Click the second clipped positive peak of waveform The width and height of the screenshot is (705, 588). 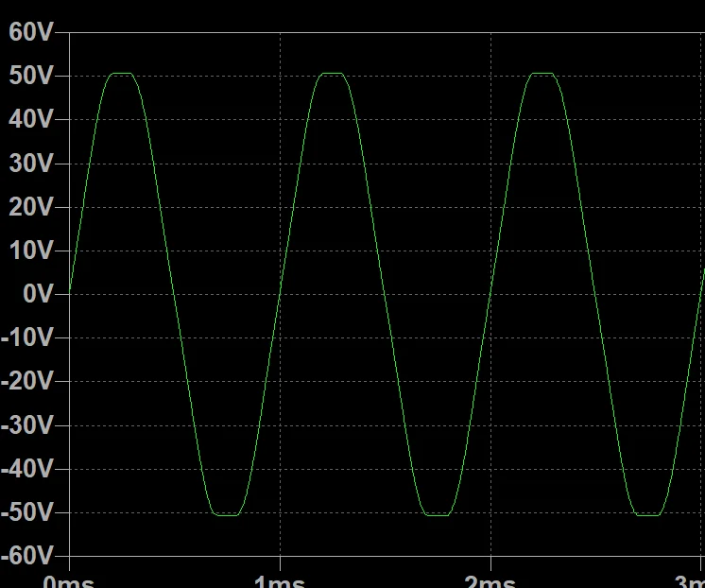point(332,74)
